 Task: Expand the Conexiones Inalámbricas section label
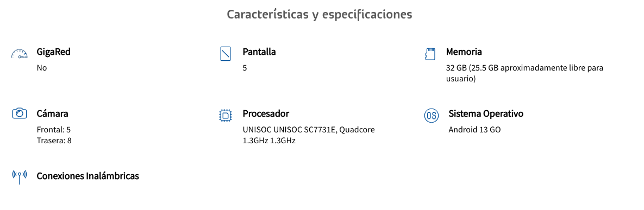click(87, 176)
